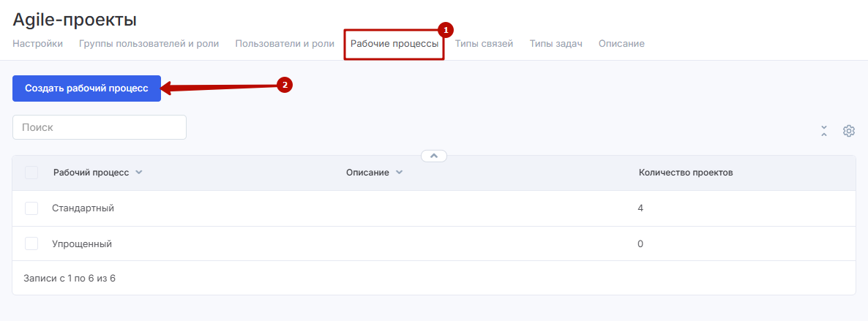Open the Упрощенный workflow entry
This screenshot has height=321, width=868.
82,243
